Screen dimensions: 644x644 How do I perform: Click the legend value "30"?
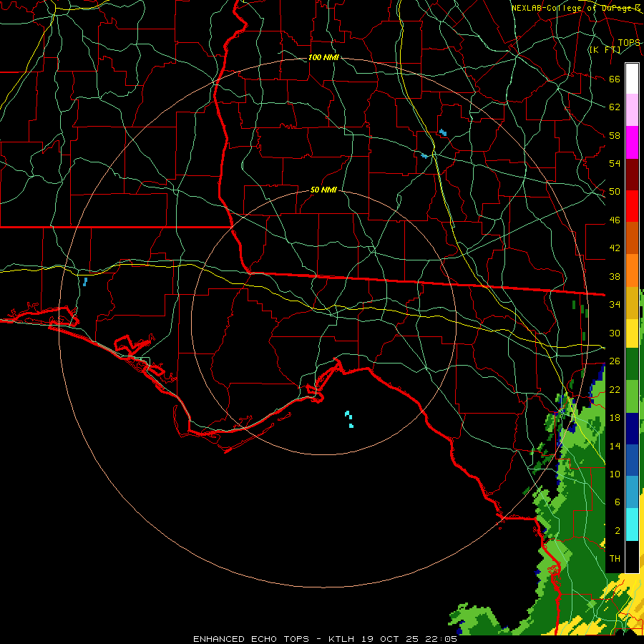[615, 333]
